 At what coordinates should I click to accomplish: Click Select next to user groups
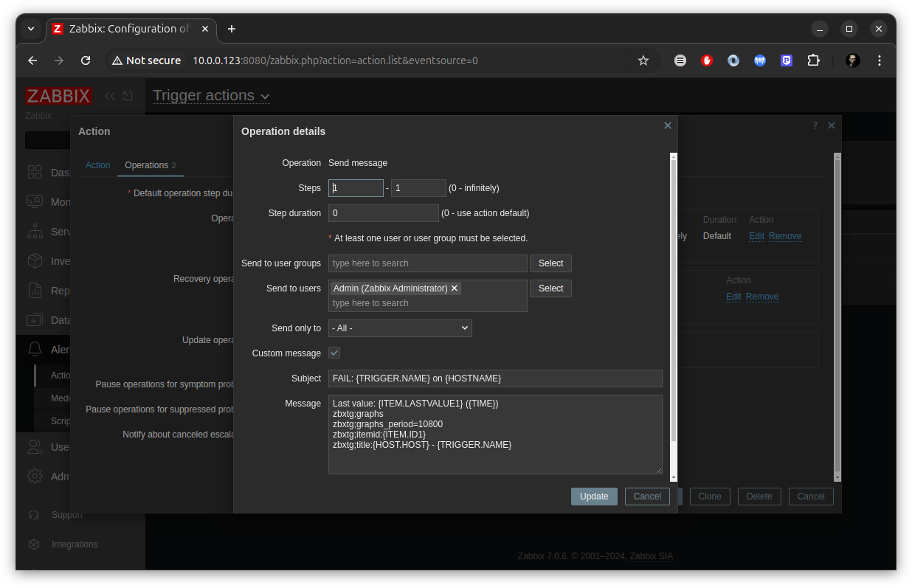coord(550,263)
